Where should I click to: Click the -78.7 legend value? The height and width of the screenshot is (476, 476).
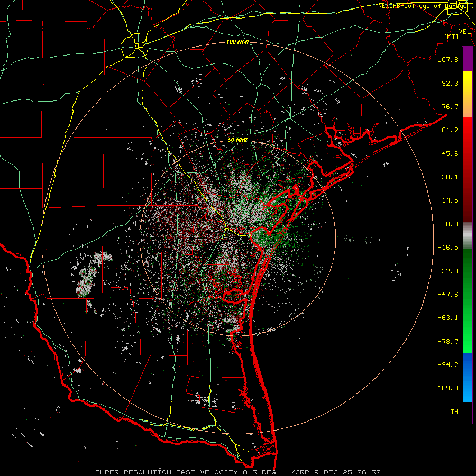coord(448,342)
